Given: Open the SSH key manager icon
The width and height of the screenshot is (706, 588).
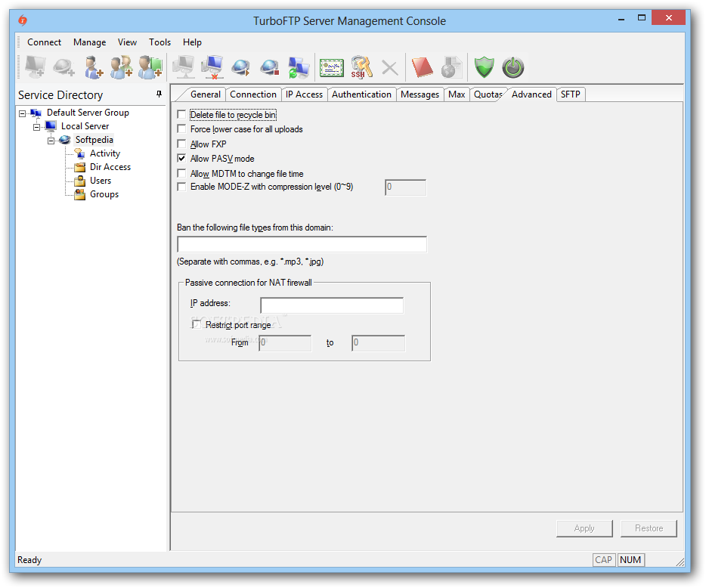Looking at the screenshot, I should (x=361, y=67).
